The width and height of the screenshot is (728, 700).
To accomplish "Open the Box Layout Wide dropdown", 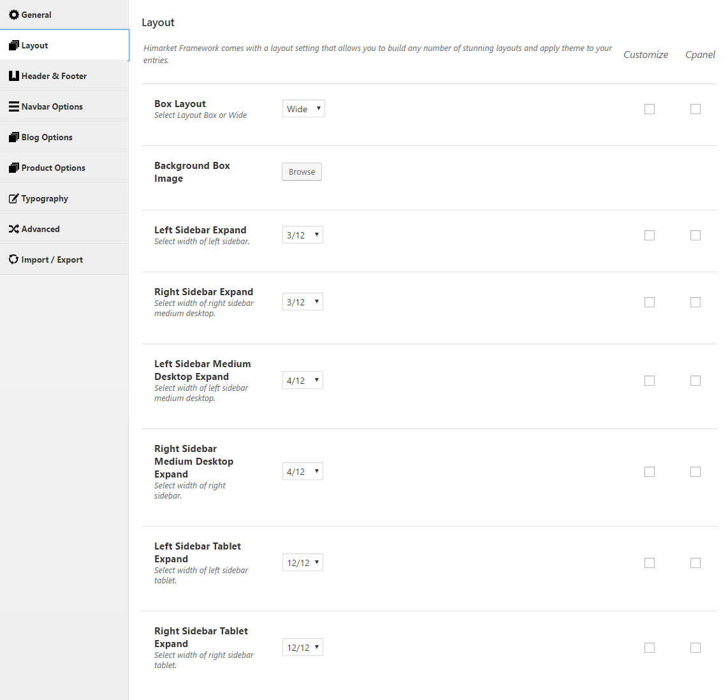I will (x=303, y=109).
